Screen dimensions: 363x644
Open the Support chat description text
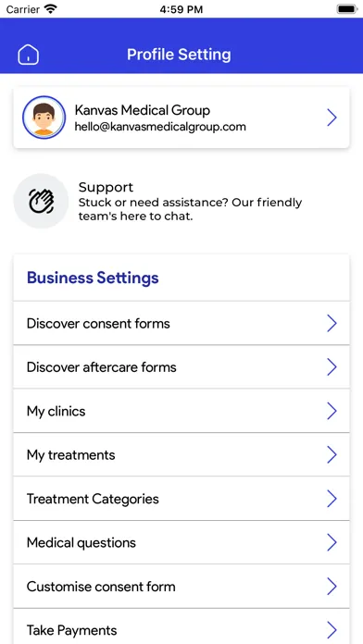[x=190, y=209]
